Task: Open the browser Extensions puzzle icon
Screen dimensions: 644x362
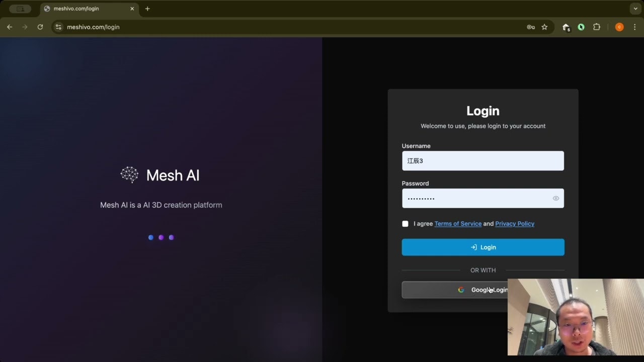Action: (x=597, y=27)
